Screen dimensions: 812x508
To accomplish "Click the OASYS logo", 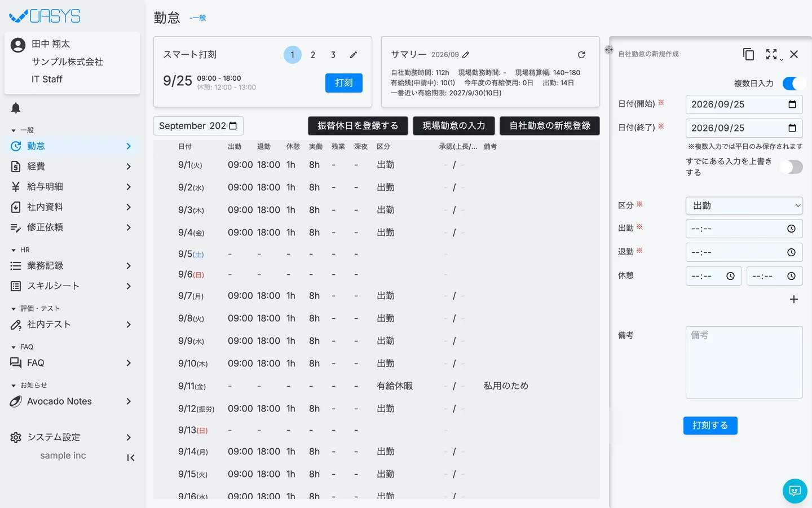I will [45, 16].
